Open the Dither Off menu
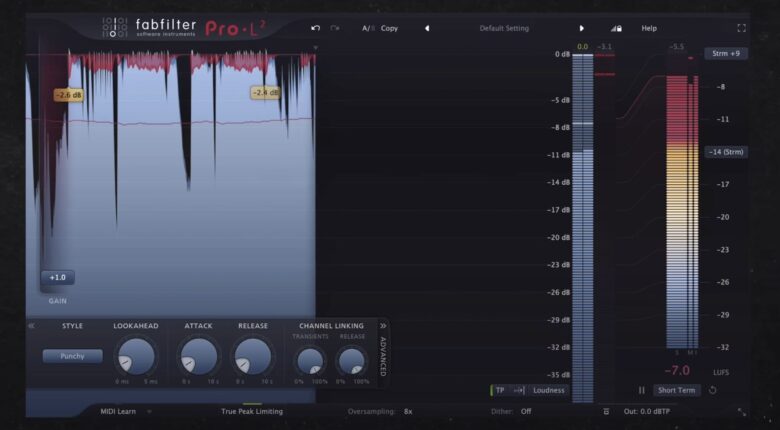This screenshot has width=780, height=430. (511, 412)
